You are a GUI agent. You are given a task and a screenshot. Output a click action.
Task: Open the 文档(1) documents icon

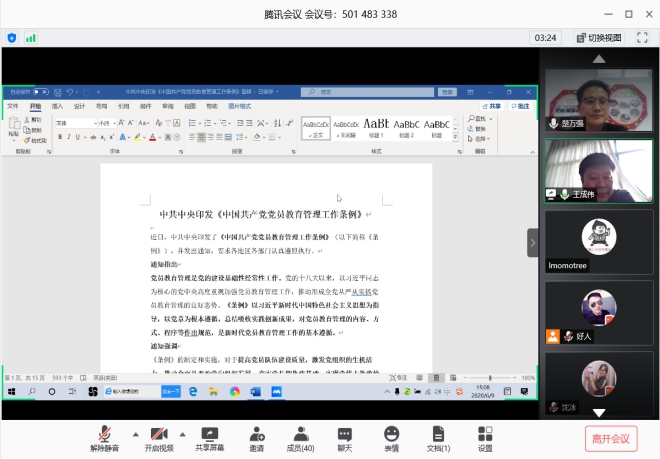[438, 435]
